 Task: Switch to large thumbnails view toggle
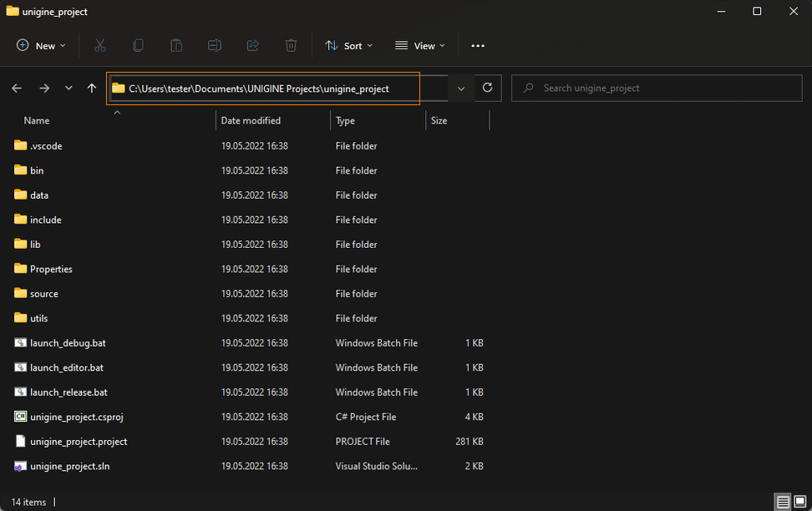pyautogui.click(x=800, y=502)
